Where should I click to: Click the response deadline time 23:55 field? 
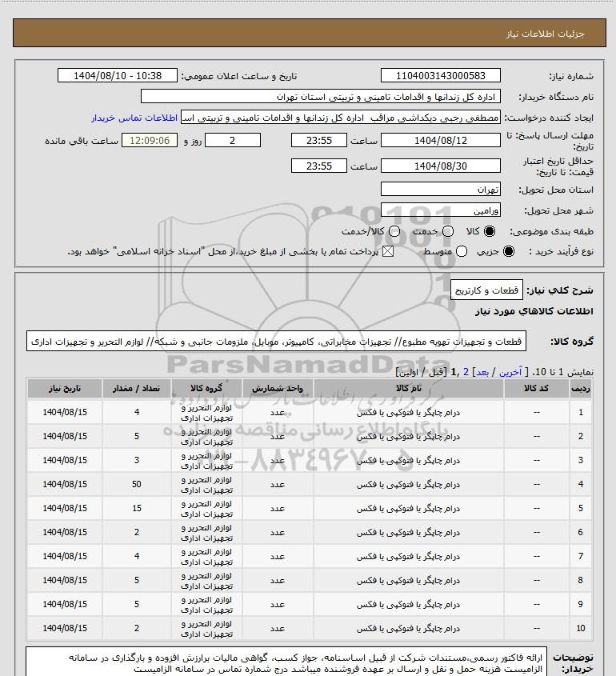[319, 140]
